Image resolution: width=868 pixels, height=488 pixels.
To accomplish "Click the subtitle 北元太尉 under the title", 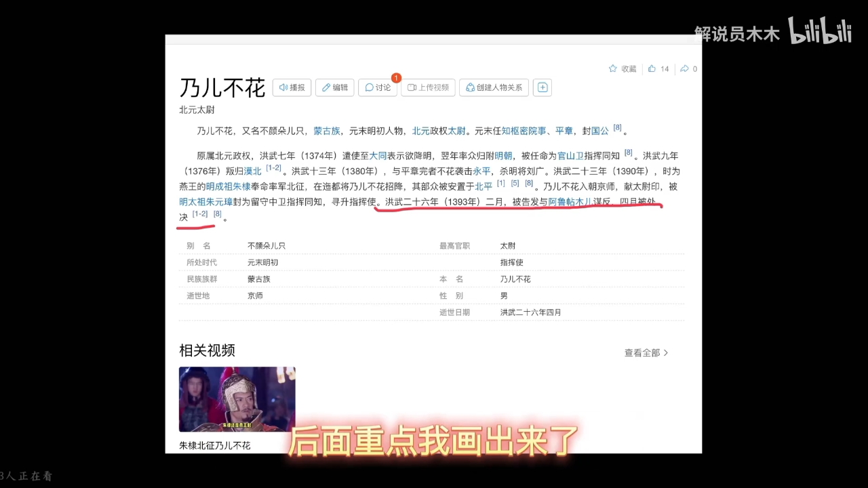I will click(197, 110).
